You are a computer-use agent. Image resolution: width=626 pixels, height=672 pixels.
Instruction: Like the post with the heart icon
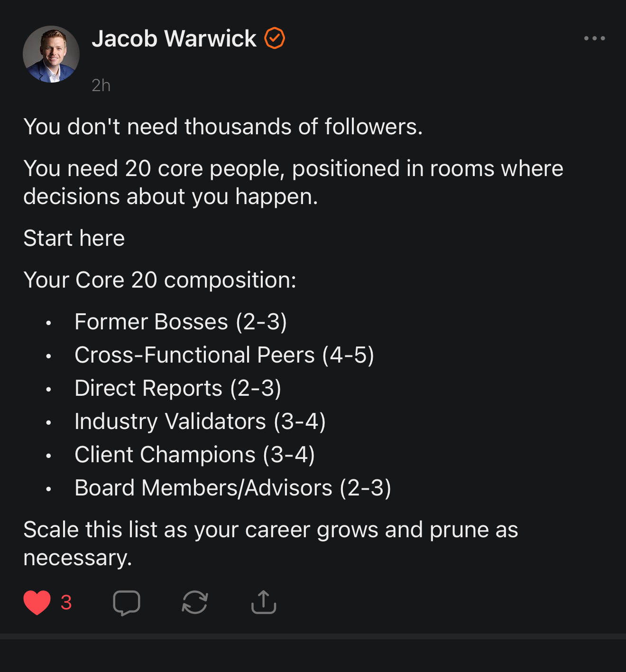click(37, 603)
